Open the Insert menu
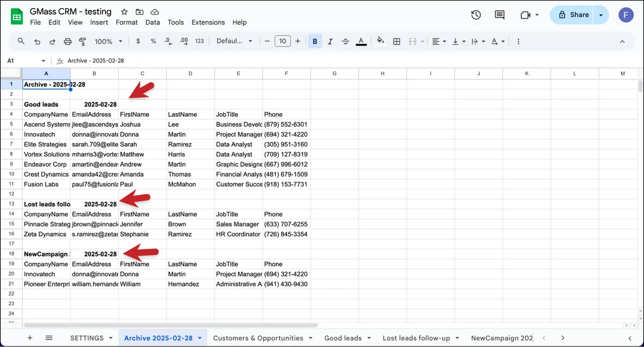The height and width of the screenshot is (347, 644). point(99,23)
